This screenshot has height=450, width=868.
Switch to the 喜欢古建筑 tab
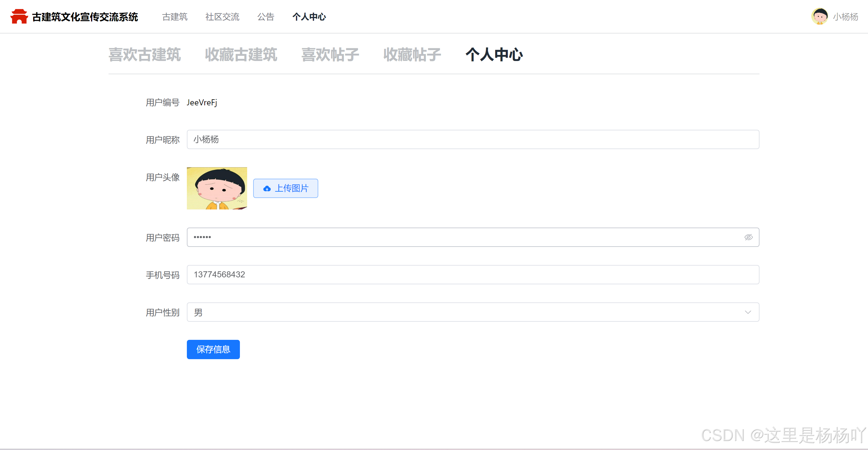145,55
